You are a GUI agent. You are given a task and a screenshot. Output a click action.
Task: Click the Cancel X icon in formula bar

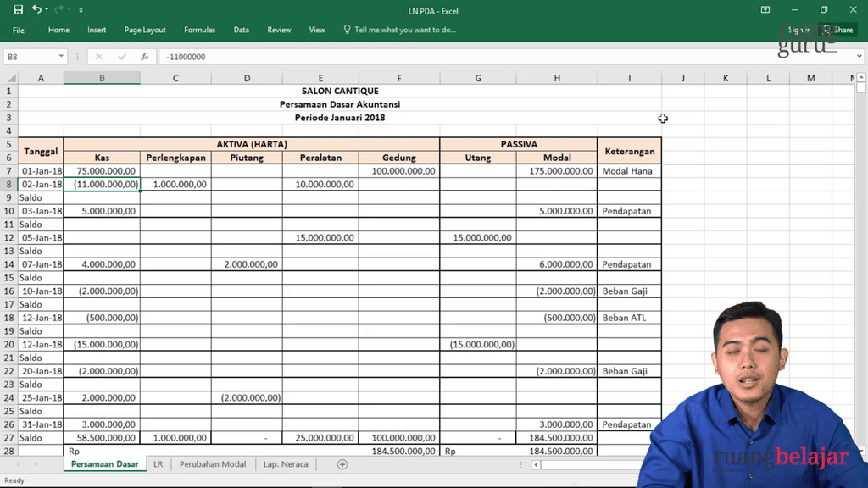click(99, 57)
